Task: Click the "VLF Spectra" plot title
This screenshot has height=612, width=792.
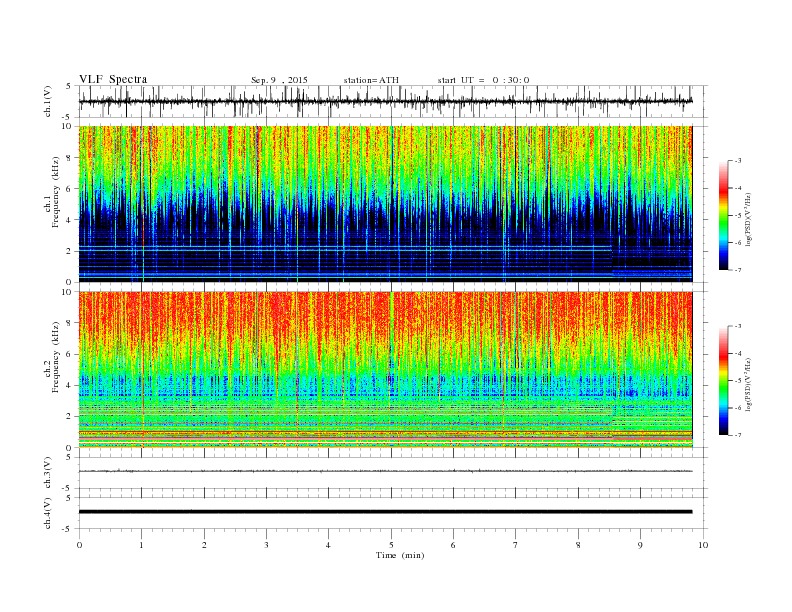Action: click(113, 79)
